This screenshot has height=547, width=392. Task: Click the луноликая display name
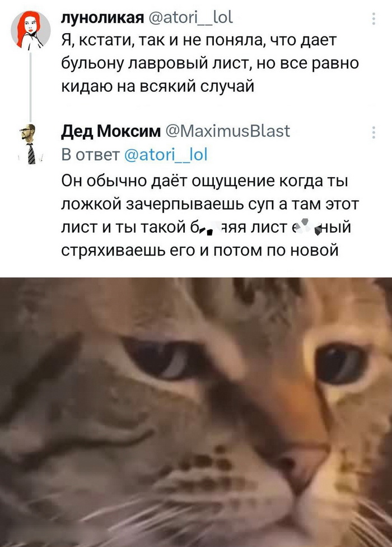(102, 17)
